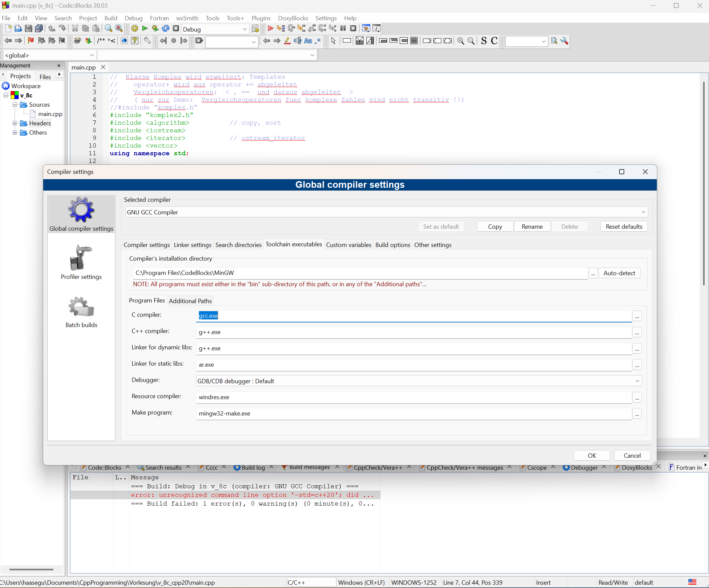Click the Reset defaults button
Screen dimensions: 709x588
click(624, 226)
